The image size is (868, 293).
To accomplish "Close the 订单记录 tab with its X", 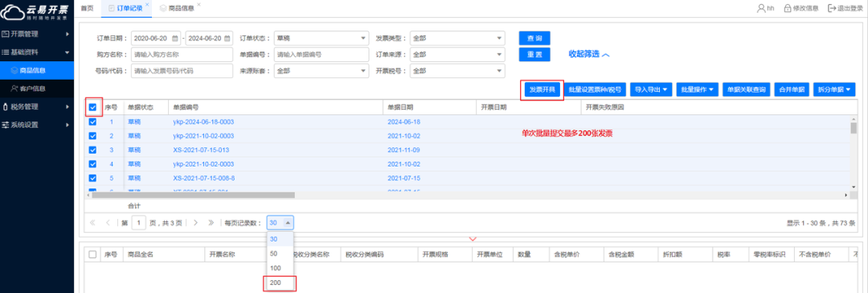I will point(147,5).
